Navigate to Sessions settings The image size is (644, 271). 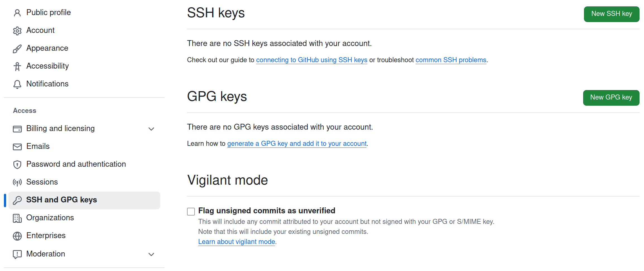click(x=42, y=182)
